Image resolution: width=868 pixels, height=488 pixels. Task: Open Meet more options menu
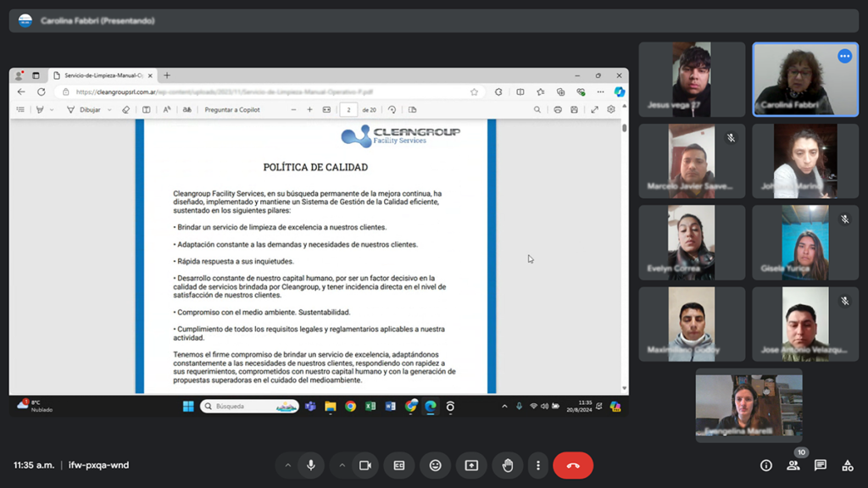pyautogui.click(x=538, y=465)
